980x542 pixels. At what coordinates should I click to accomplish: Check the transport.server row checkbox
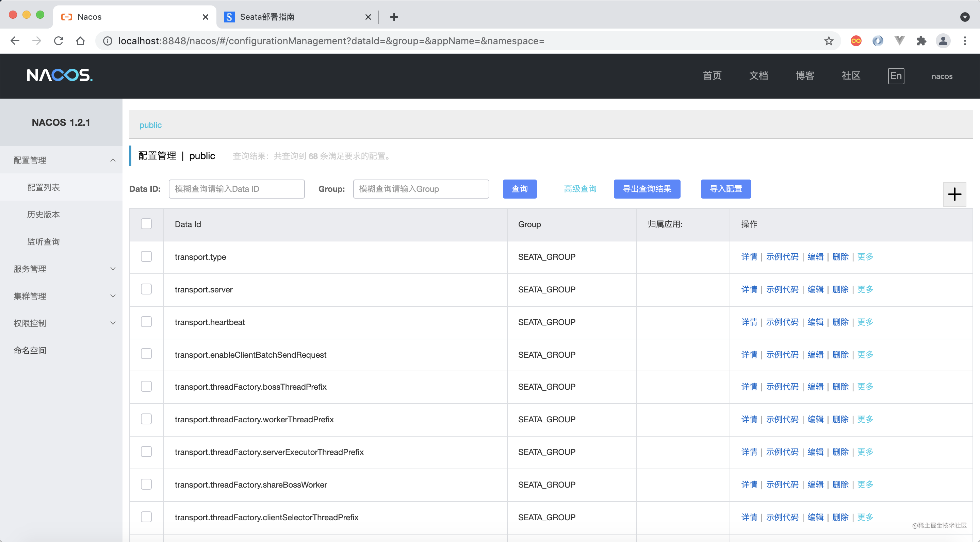point(146,289)
